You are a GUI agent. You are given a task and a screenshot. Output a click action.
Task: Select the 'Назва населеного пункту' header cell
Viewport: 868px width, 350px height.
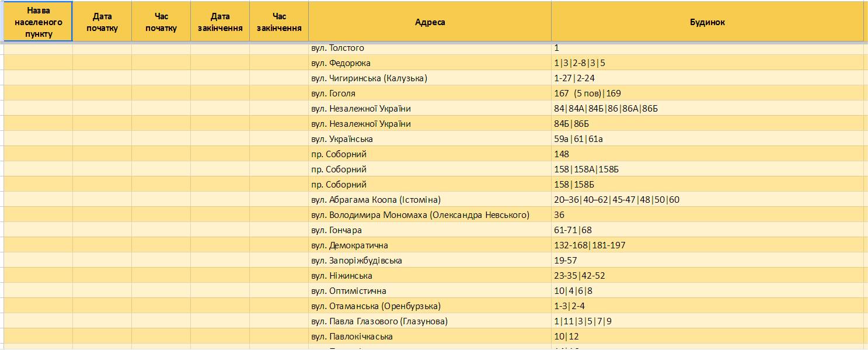click(39, 22)
